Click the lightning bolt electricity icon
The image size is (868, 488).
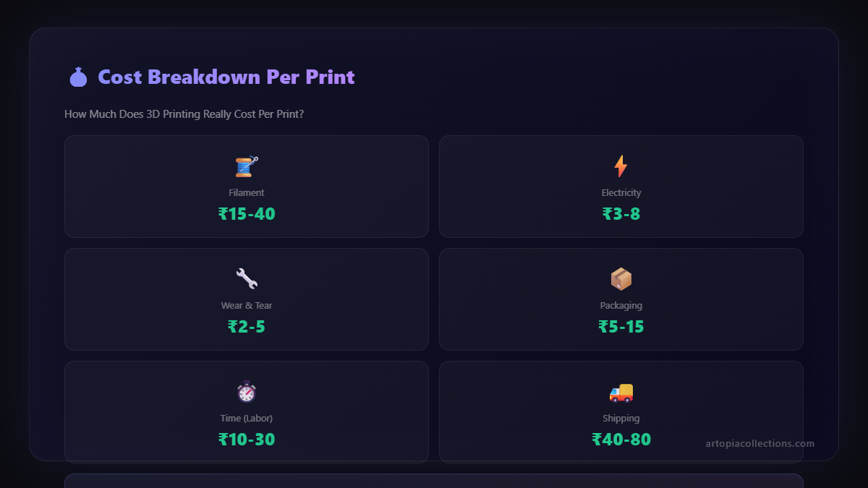(621, 166)
